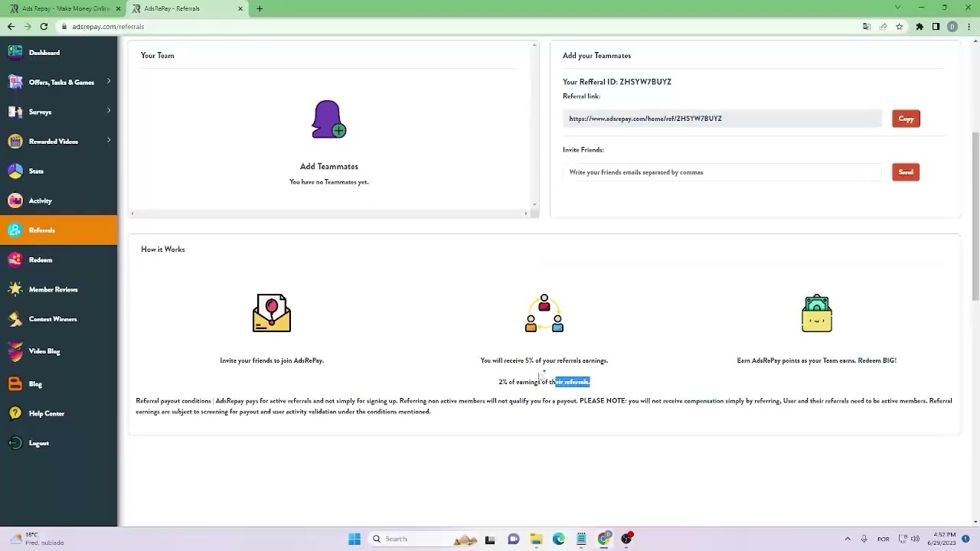Copy the referral link
The image size is (980, 551).
(906, 119)
